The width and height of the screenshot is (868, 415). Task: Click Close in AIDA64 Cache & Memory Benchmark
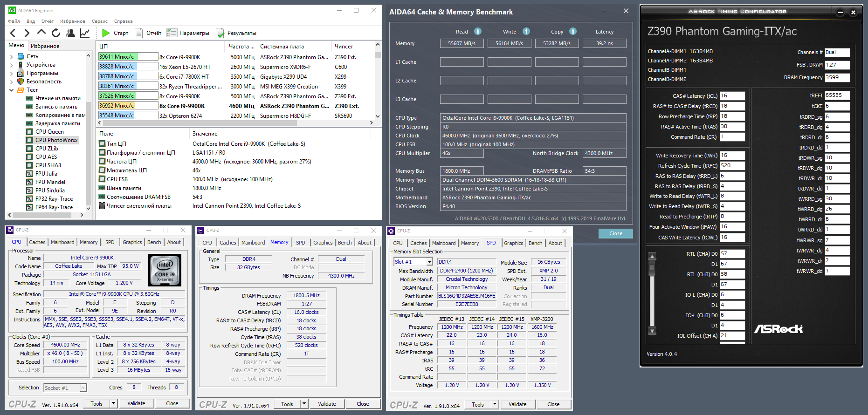point(615,233)
